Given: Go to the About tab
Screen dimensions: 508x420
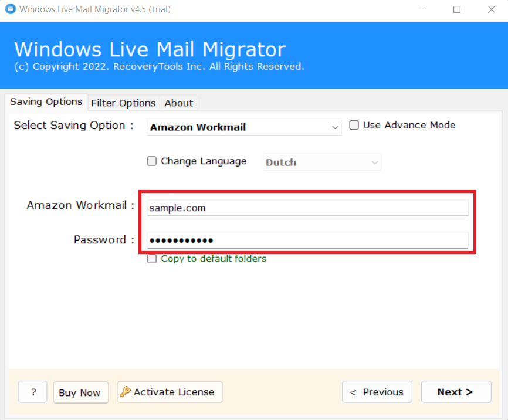Looking at the screenshot, I should point(179,103).
